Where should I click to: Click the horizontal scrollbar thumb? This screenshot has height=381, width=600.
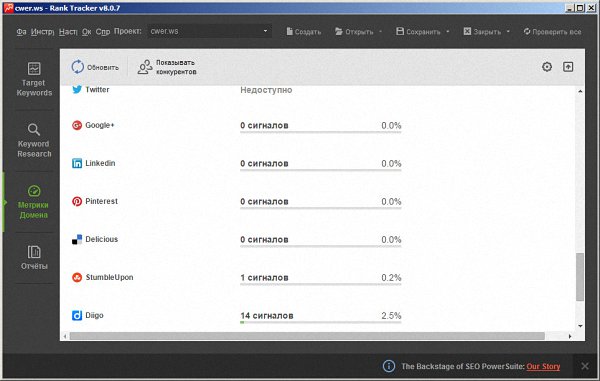coord(307,336)
